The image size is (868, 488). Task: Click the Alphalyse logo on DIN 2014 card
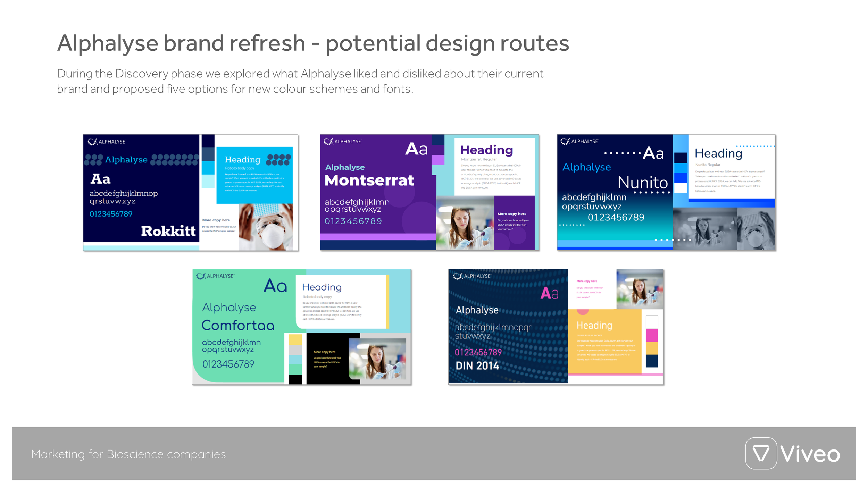(x=472, y=276)
